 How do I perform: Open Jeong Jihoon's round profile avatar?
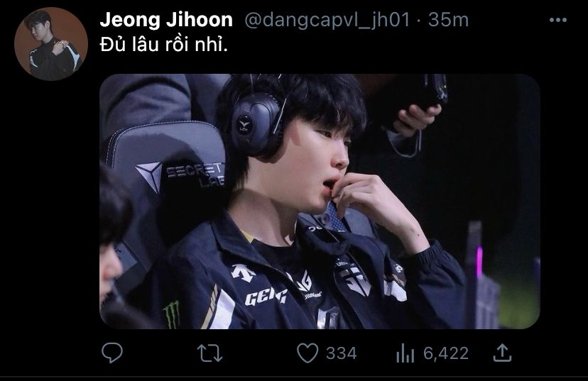(51, 44)
